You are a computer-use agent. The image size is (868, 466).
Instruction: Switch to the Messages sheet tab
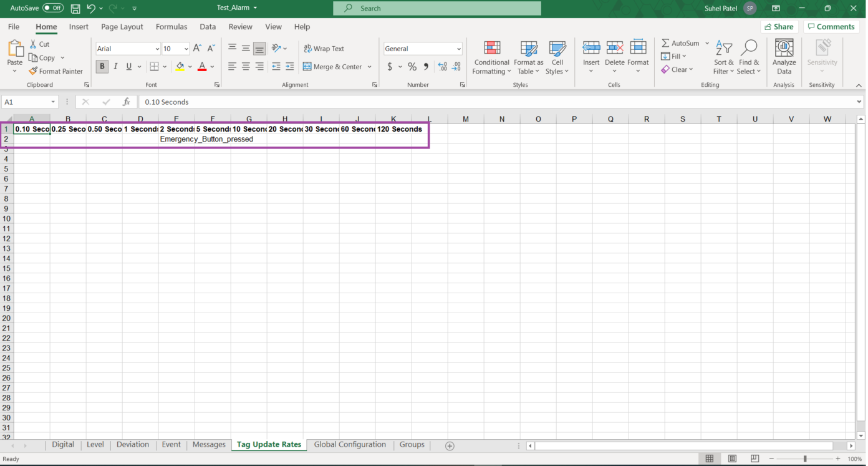[208, 444]
